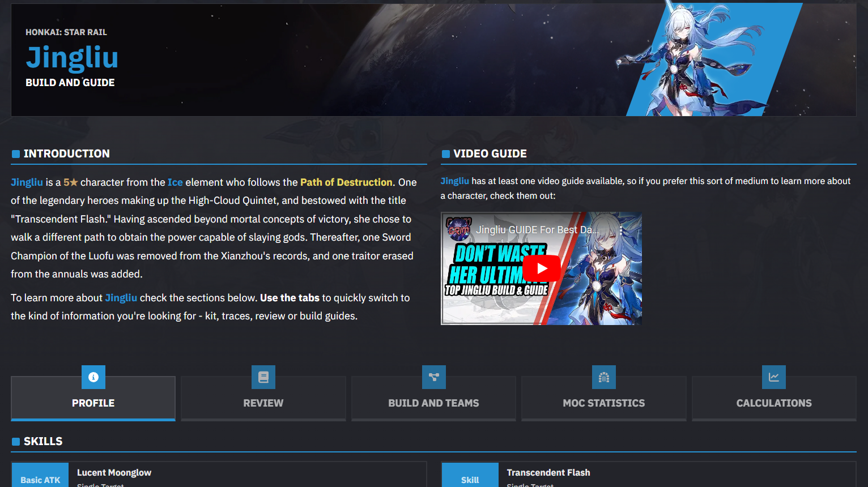Click the Jingliu link after 'To learn more about'
868x487 pixels.
point(121,298)
